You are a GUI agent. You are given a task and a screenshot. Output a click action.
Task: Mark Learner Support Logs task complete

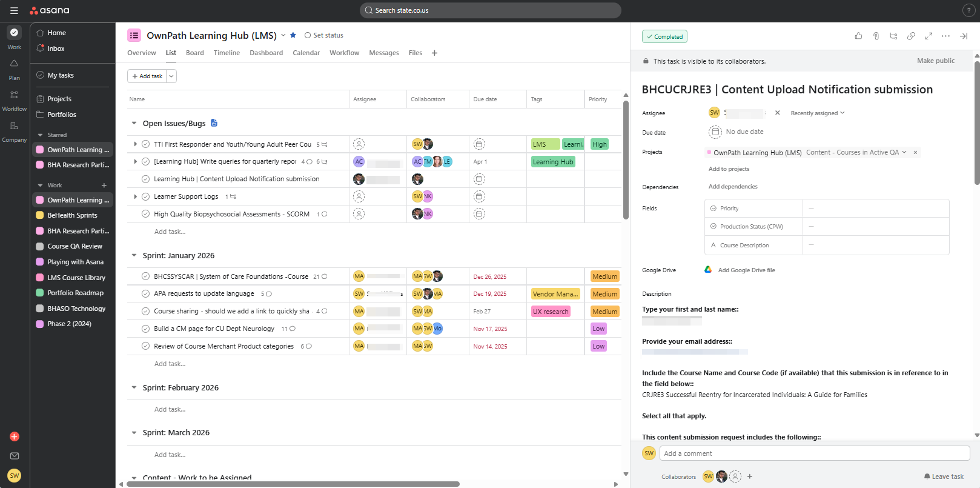(x=145, y=196)
